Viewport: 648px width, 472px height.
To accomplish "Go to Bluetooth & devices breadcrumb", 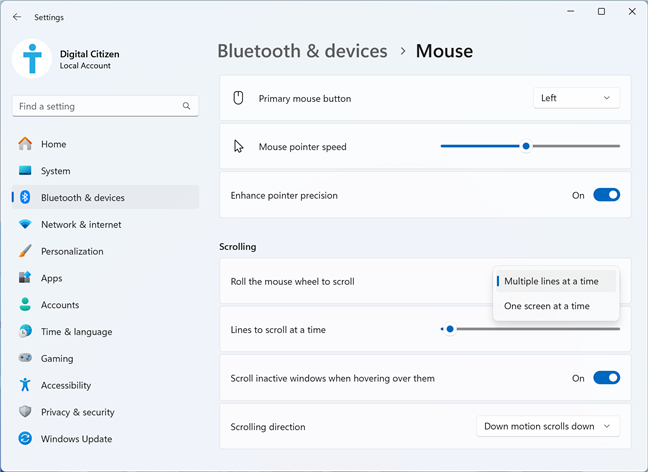I will (x=303, y=51).
